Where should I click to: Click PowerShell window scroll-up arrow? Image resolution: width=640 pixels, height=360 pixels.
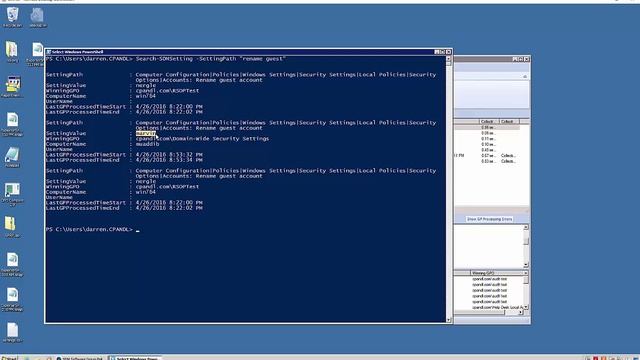click(449, 59)
